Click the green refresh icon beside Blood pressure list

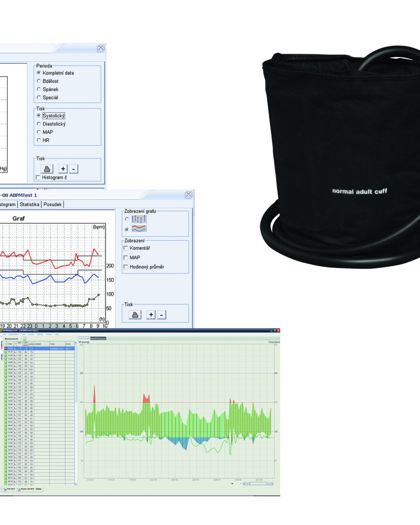tap(25, 339)
